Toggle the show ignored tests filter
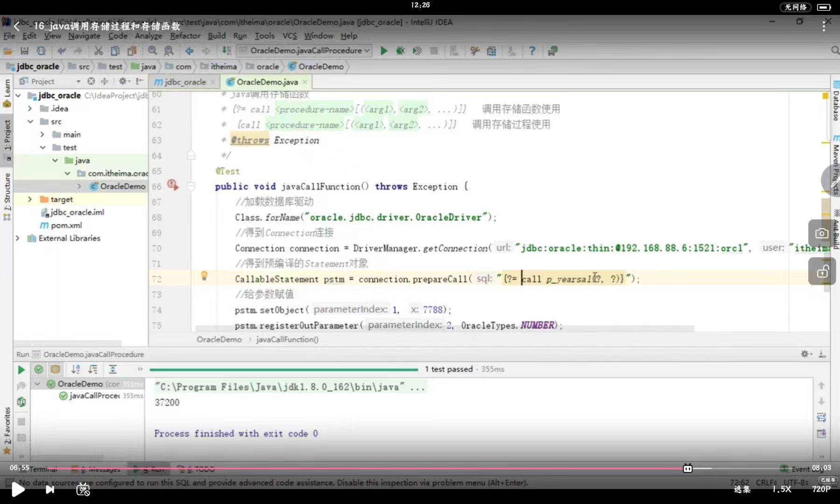This screenshot has height=504, width=840. click(56, 369)
